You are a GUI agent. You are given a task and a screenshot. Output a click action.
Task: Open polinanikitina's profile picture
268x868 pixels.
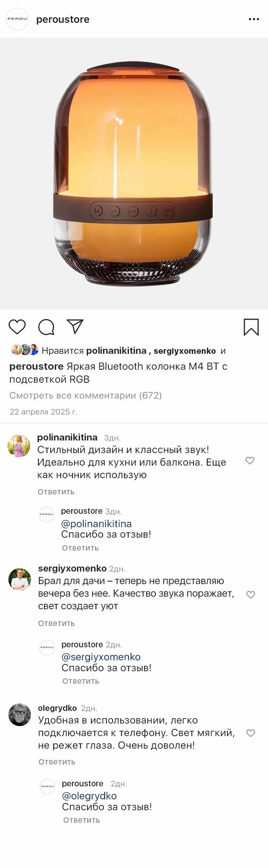[x=19, y=446]
